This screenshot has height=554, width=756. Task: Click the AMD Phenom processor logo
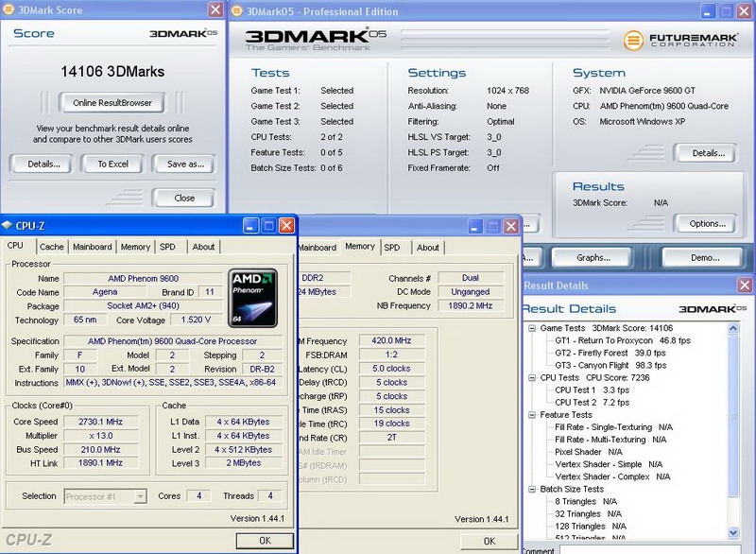(x=252, y=298)
